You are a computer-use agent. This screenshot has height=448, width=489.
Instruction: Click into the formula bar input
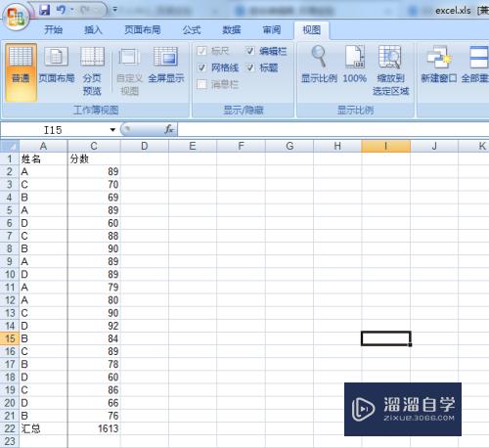(333, 130)
